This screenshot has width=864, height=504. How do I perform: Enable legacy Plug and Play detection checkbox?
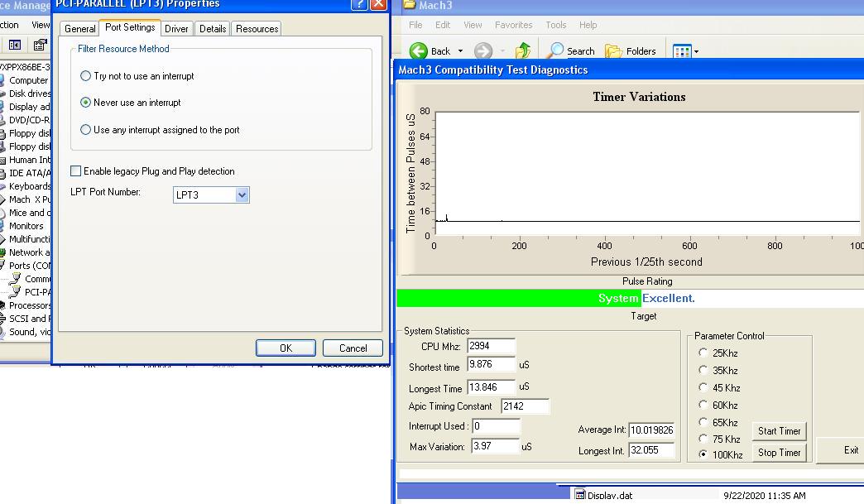coord(76,171)
